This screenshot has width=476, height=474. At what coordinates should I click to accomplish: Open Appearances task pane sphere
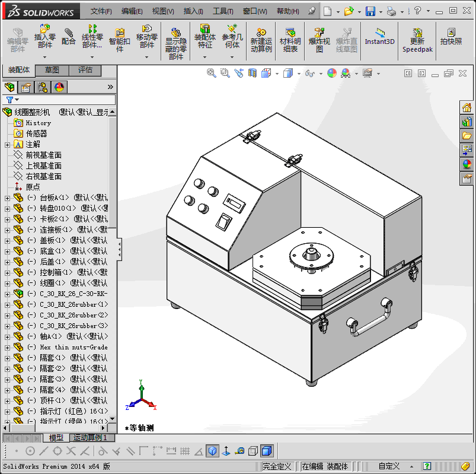click(467, 164)
